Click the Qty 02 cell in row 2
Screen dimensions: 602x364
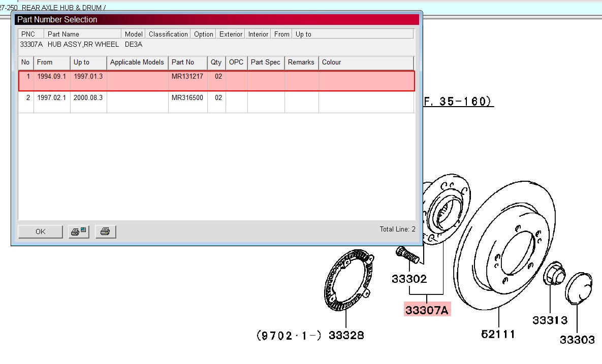coord(216,102)
